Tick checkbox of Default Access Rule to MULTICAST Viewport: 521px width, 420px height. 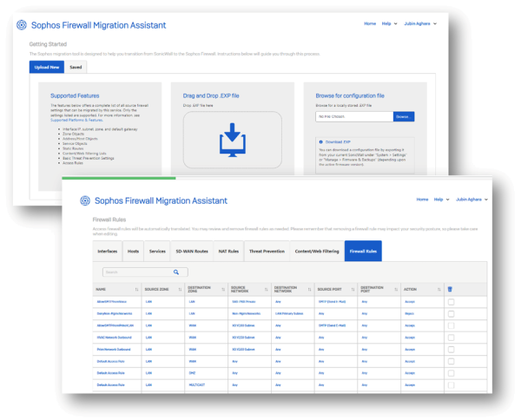tap(451, 385)
